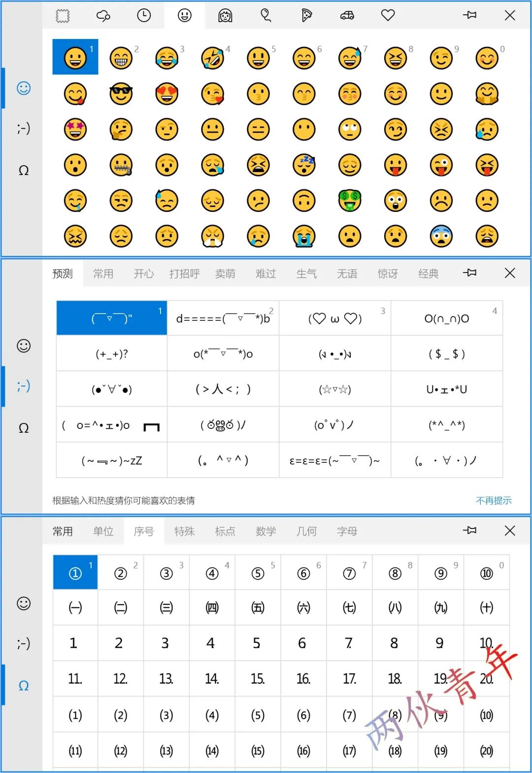Open the balloon celebrations emoji category
Screen dimensions: 532x773
[x=266, y=16]
